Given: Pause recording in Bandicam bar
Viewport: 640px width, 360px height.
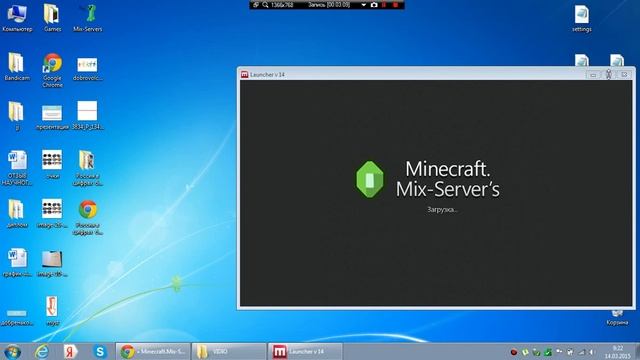Looking at the screenshot, I should [x=384, y=5].
